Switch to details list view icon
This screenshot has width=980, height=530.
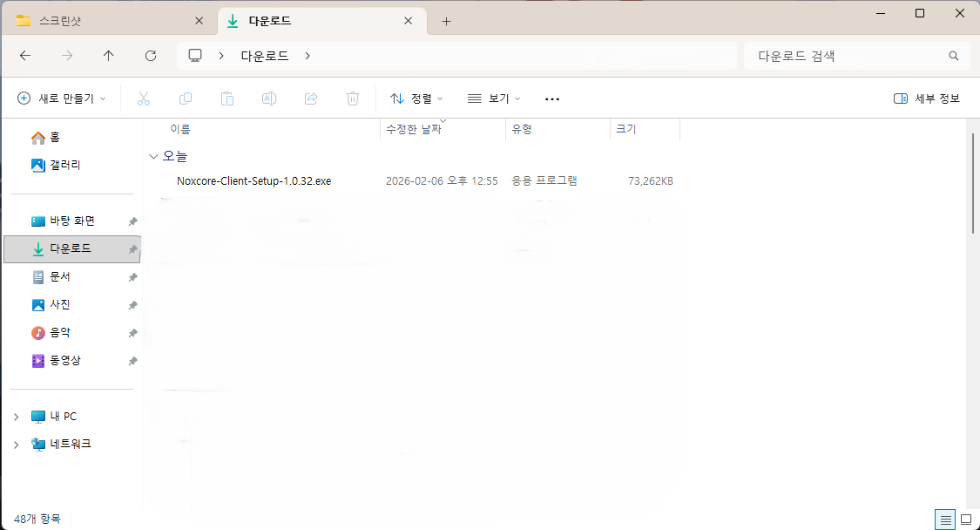coord(945,520)
